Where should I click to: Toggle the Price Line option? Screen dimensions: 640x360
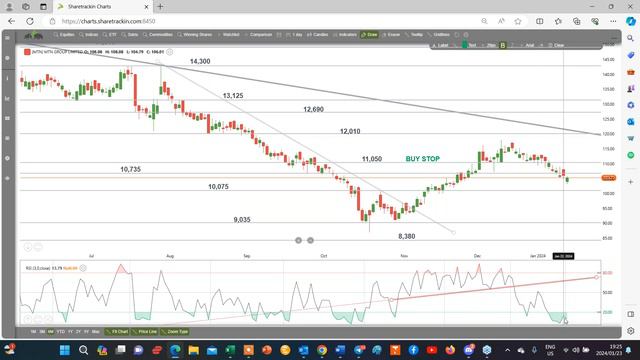(x=145, y=332)
